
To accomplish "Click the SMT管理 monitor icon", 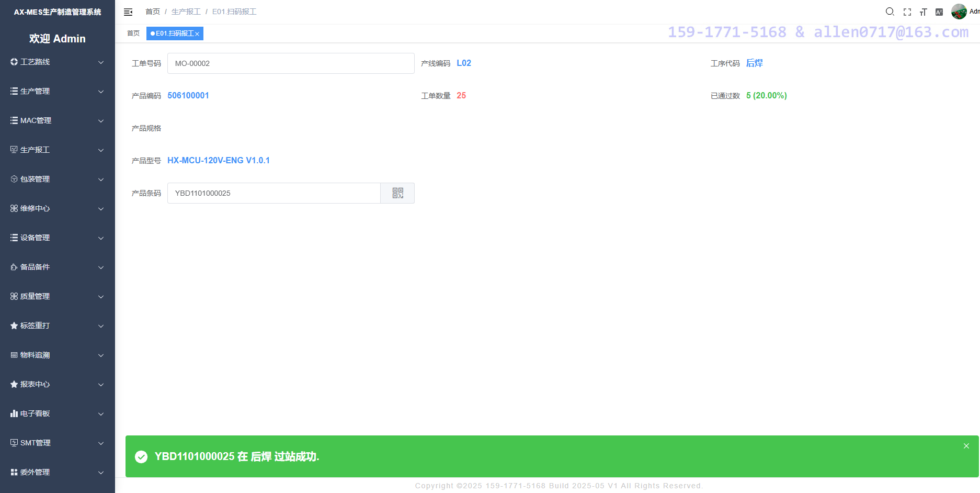I will point(14,443).
